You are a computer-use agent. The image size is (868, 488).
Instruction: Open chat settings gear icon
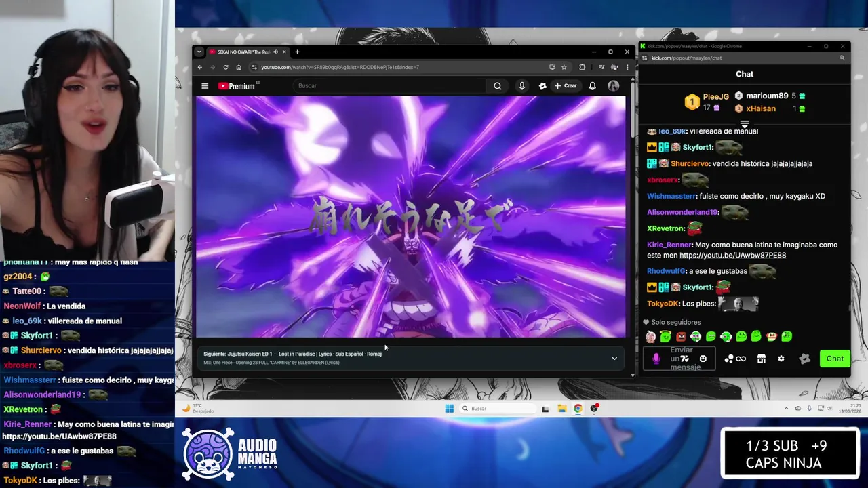click(781, 359)
